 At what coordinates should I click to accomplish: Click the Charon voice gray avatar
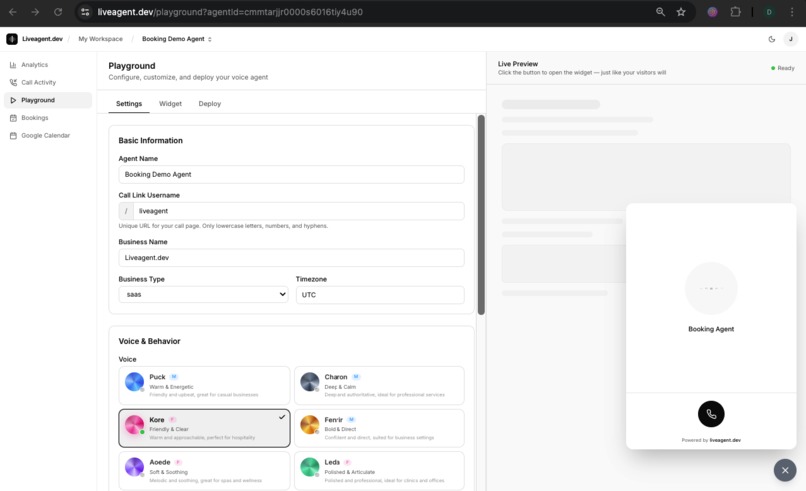pos(309,382)
